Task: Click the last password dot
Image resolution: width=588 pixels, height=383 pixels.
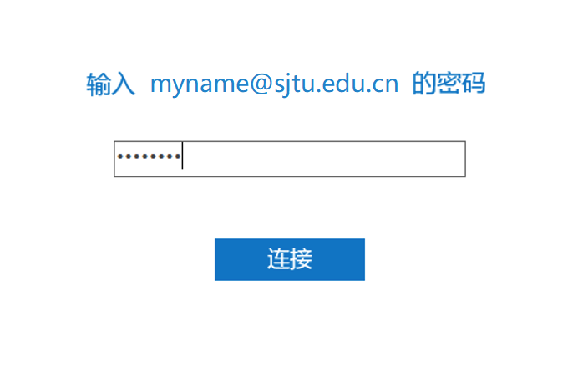Action: point(178,156)
